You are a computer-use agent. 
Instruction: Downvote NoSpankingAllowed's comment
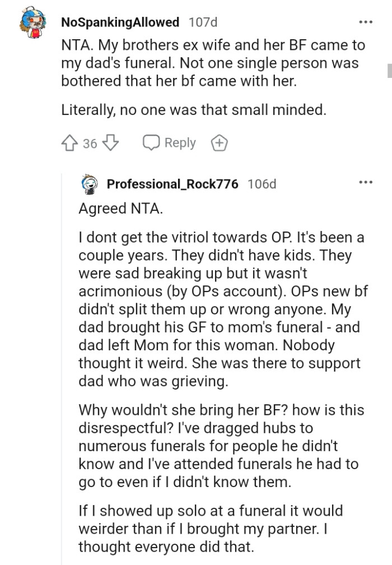110,142
